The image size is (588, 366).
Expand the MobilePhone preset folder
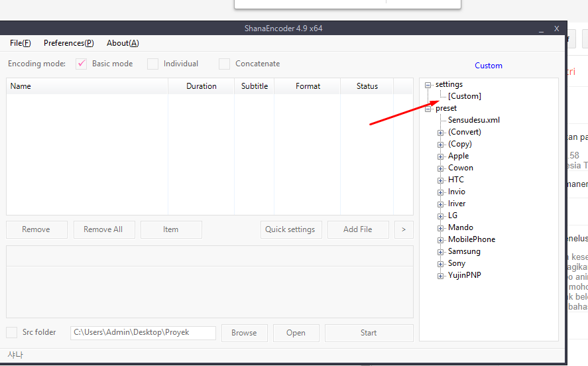[x=440, y=241]
